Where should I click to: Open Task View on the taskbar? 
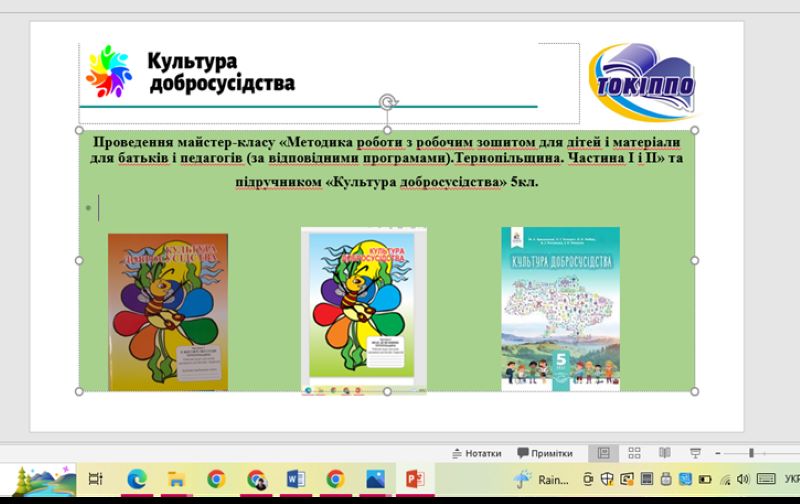click(95, 479)
